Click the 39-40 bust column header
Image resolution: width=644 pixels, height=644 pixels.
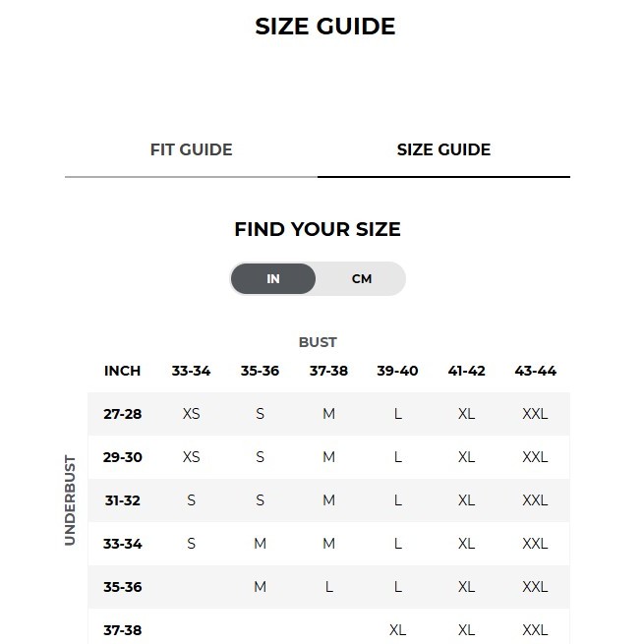click(x=397, y=371)
